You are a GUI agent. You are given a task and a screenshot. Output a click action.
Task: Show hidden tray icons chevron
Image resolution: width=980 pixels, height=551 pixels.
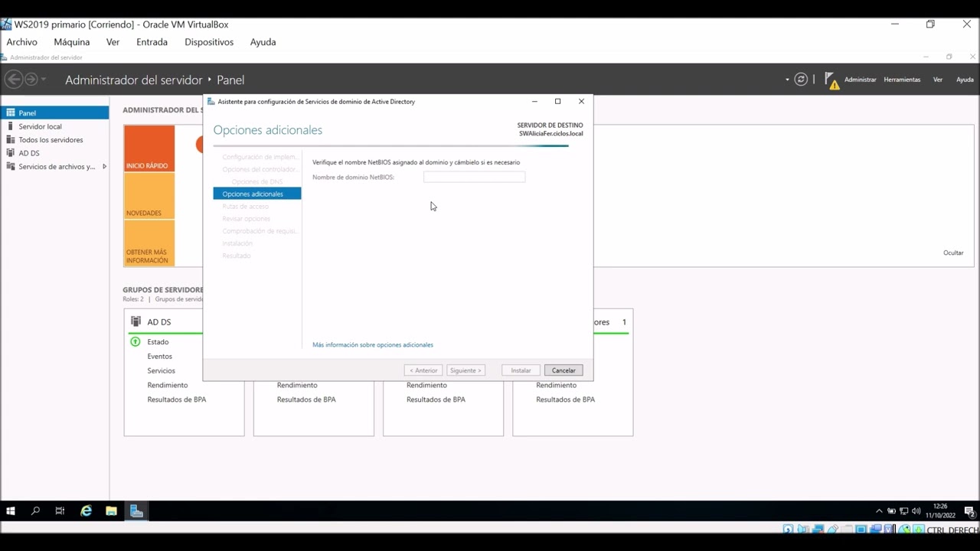[879, 511]
